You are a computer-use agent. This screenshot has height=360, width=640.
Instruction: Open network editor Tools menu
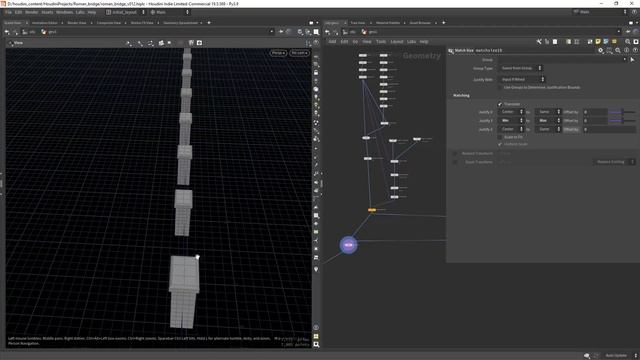(381, 42)
